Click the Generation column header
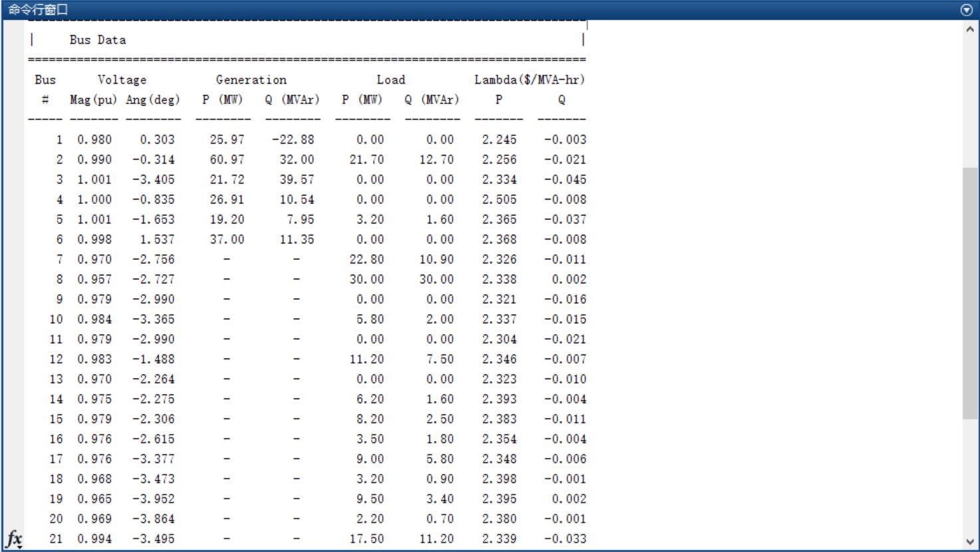 pos(251,80)
